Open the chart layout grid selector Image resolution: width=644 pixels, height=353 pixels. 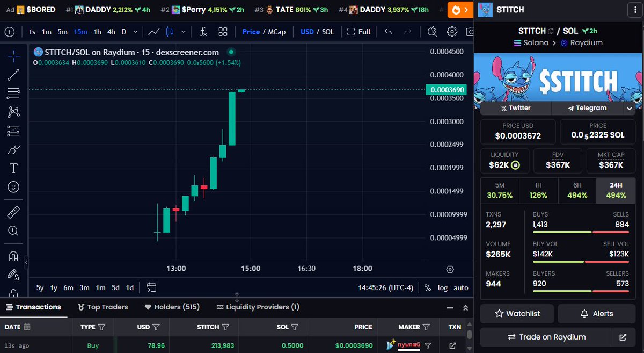(223, 32)
